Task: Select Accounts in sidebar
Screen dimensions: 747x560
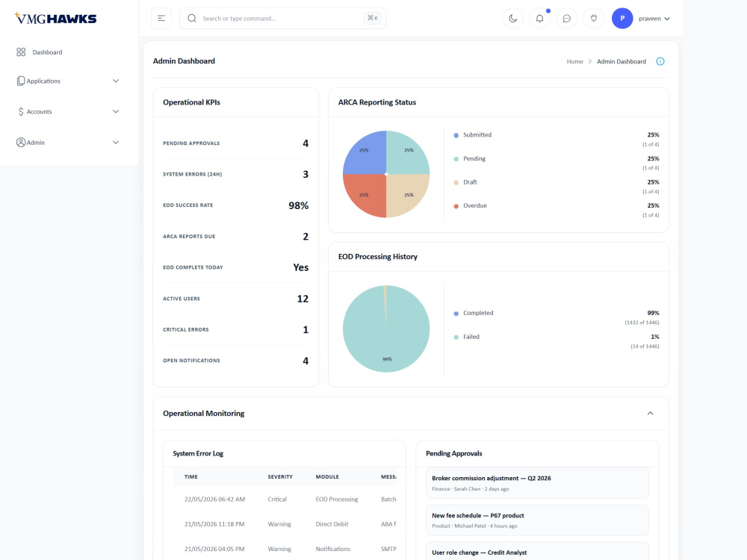Action: coord(39,111)
